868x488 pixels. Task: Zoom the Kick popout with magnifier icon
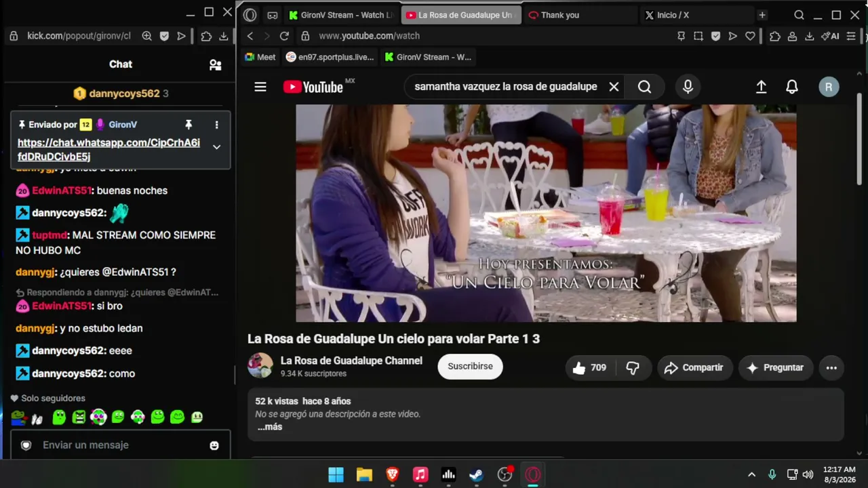point(146,36)
